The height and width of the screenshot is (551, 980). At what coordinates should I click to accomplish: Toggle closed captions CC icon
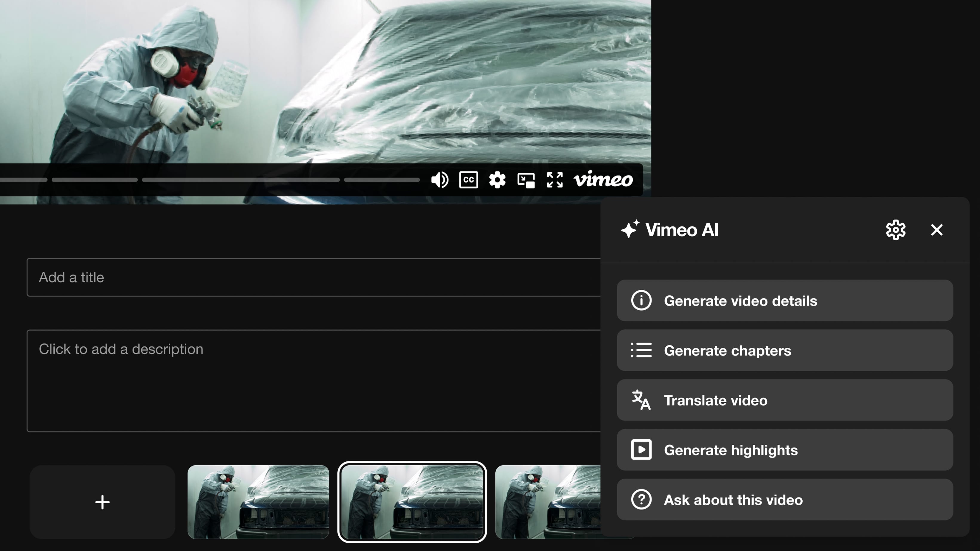pos(469,179)
